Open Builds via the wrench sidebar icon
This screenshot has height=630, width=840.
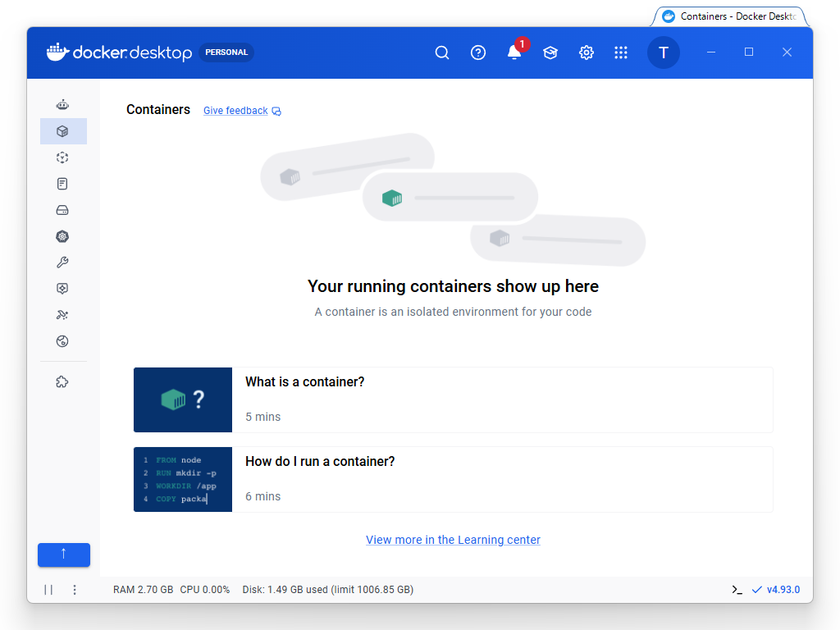pos(62,262)
